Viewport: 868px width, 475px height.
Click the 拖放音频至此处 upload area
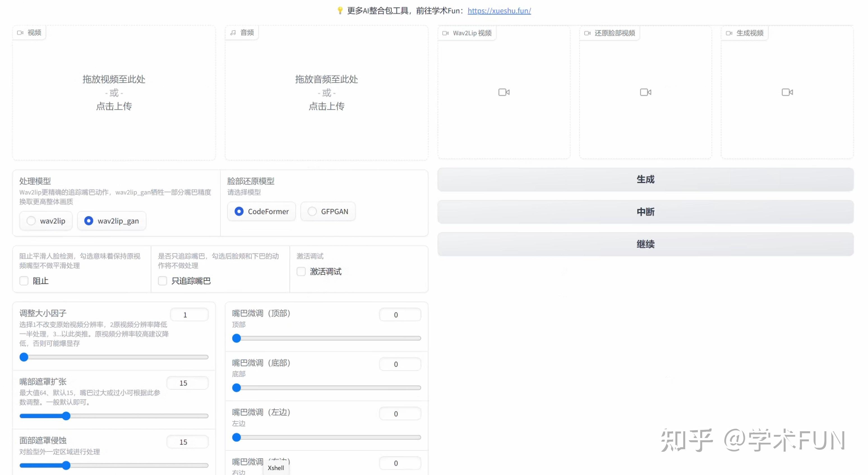pos(326,93)
